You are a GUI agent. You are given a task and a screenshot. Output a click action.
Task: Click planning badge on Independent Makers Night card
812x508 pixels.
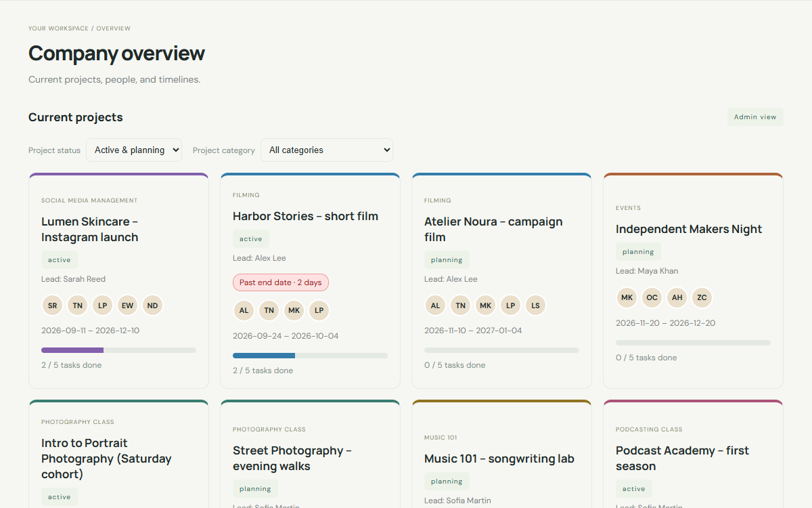pos(638,252)
